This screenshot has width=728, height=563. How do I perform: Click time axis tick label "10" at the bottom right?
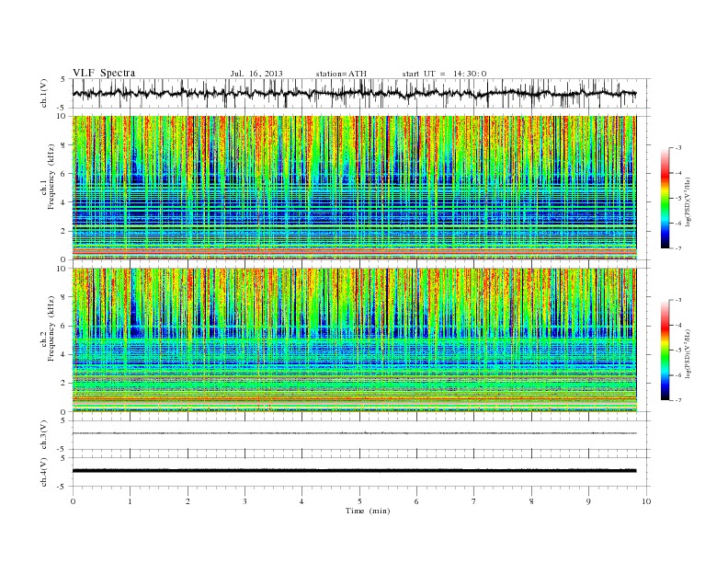(x=646, y=501)
